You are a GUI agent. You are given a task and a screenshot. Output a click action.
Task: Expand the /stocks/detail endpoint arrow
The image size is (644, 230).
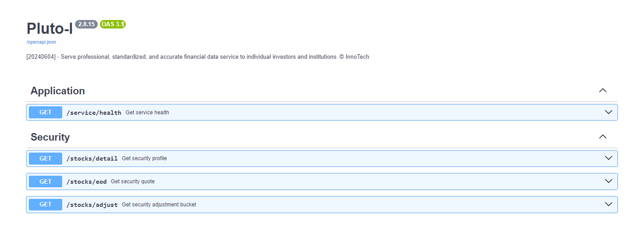(x=608, y=158)
